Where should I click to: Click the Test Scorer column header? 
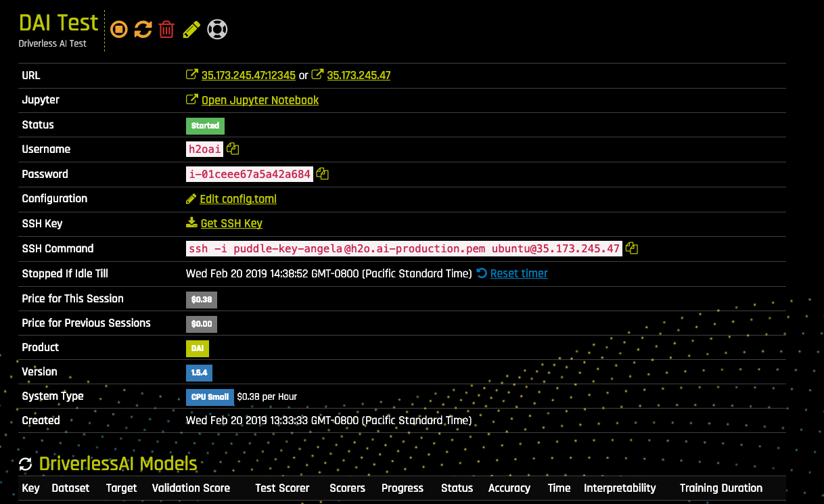[282, 488]
